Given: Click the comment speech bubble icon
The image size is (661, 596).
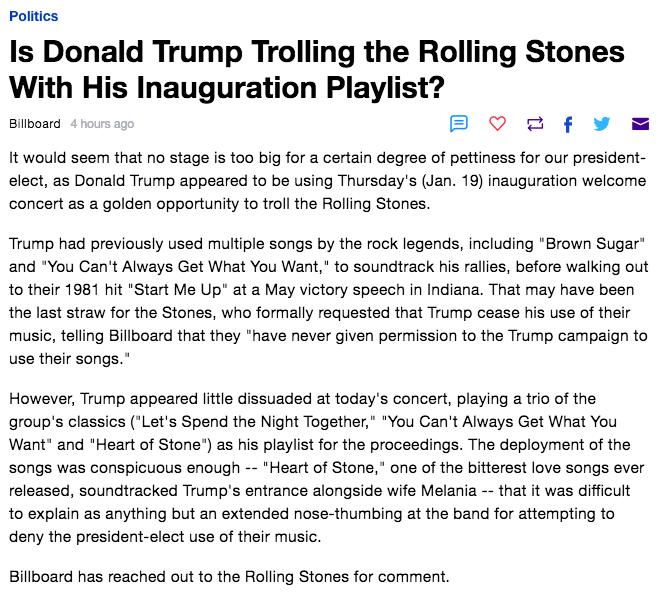Looking at the screenshot, I should 459,123.
